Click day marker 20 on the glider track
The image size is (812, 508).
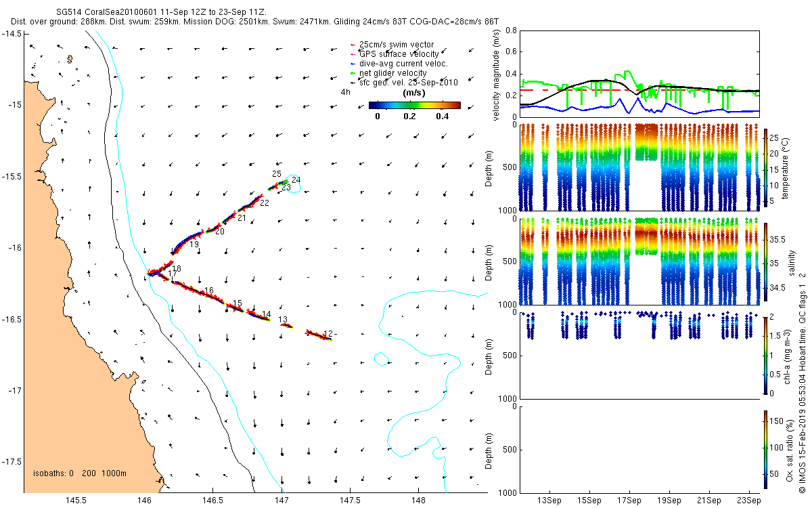click(220, 232)
